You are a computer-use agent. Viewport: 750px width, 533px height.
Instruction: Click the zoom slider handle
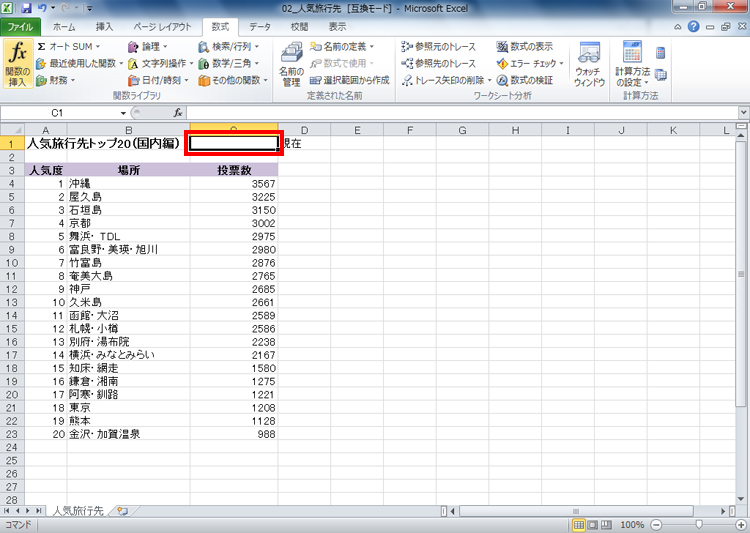[x=699, y=525]
